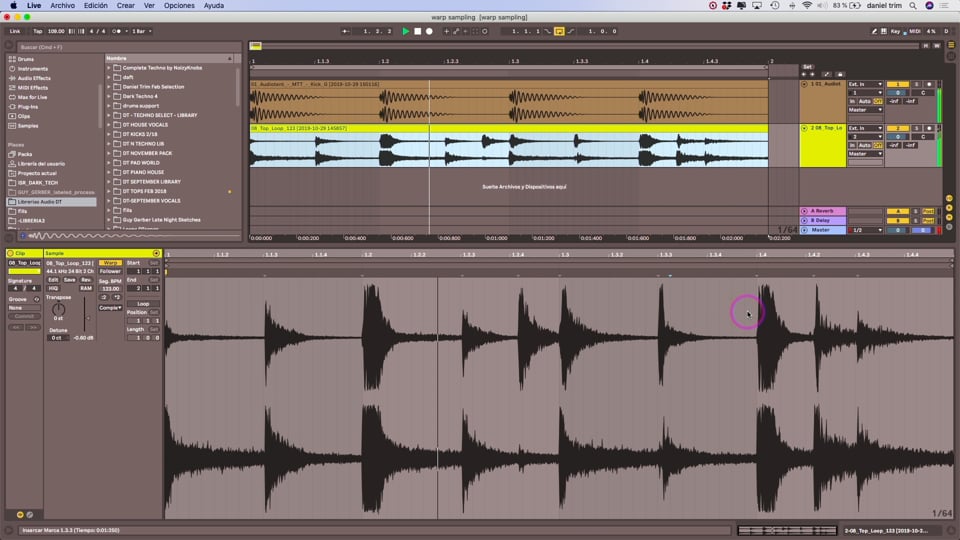
Task: Open the Samples browser category
Action: [x=28, y=126]
